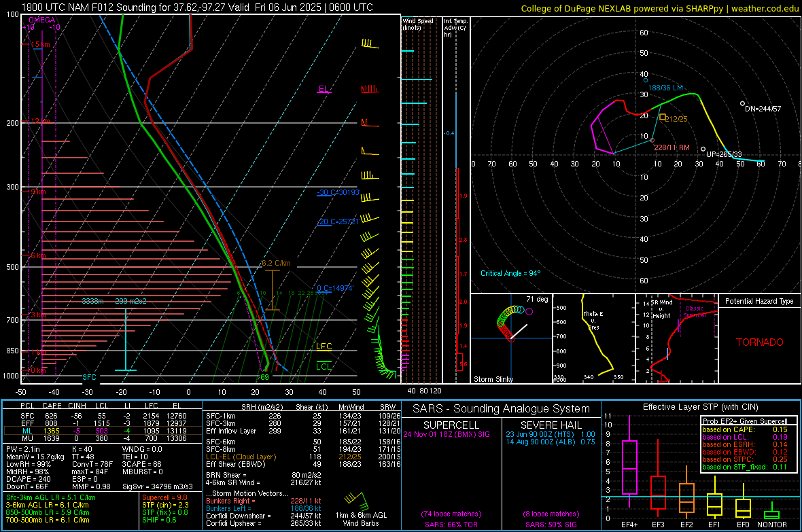Image resolution: width=802 pixels, height=532 pixels.
Task: Click the orange square mean-wind marker on hodograph
Action: (663, 117)
